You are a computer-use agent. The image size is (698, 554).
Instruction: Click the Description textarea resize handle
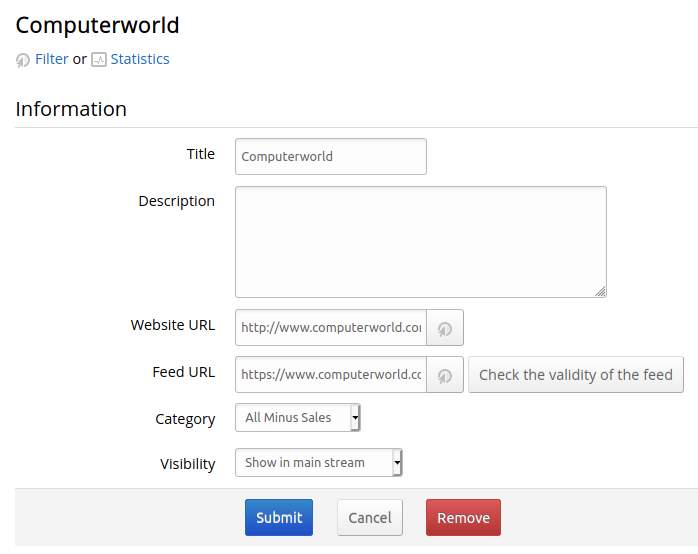pyautogui.click(x=601, y=291)
